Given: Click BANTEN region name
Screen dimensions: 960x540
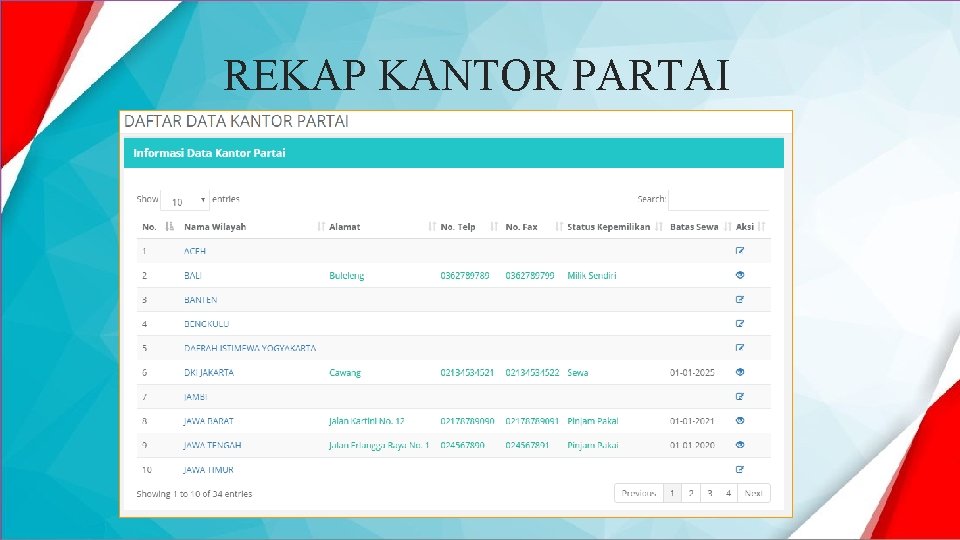Looking at the screenshot, I should [x=201, y=299].
